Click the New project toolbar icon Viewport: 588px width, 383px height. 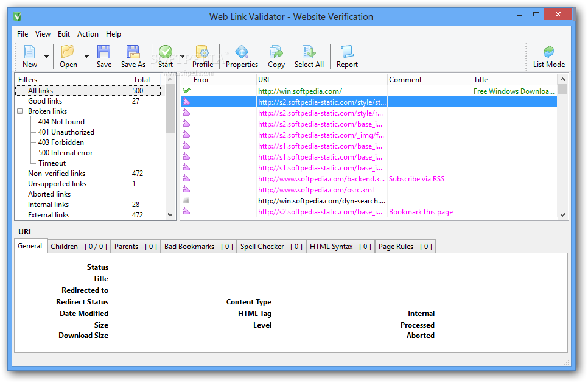tap(29, 53)
